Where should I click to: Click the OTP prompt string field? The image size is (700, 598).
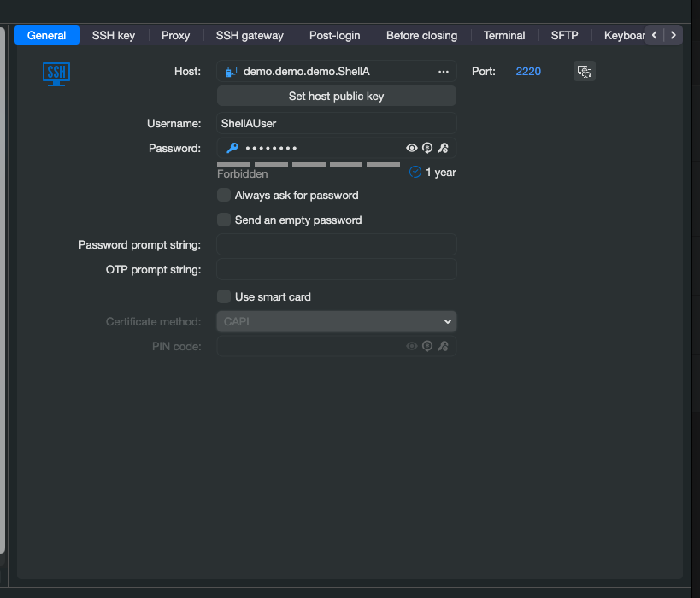(337, 269)
